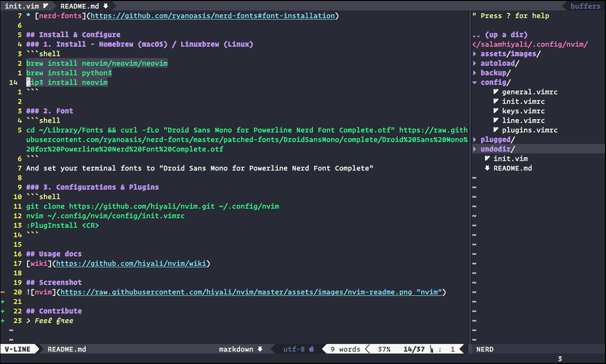The height and width of the screenshot is (364, 606).
Task: Click the '## Usage docs' heading
Action: (54, 254)
